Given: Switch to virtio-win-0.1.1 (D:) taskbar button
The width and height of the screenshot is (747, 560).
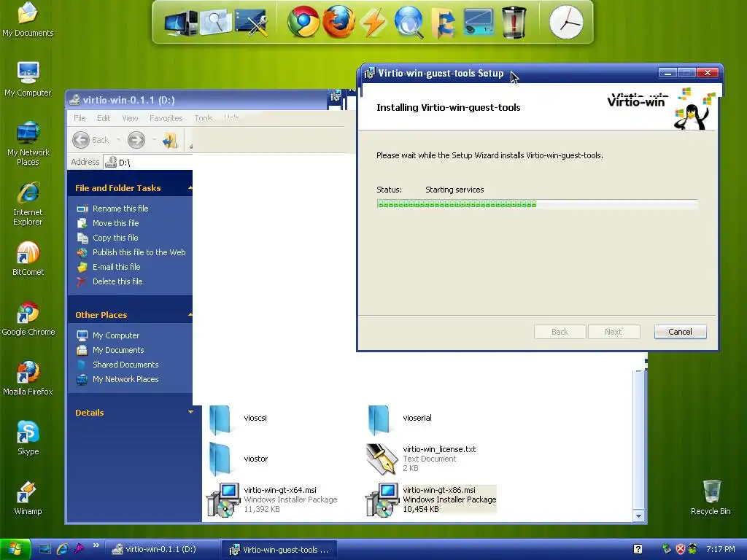Looking at the screenshot, I should tap(162, 549).
